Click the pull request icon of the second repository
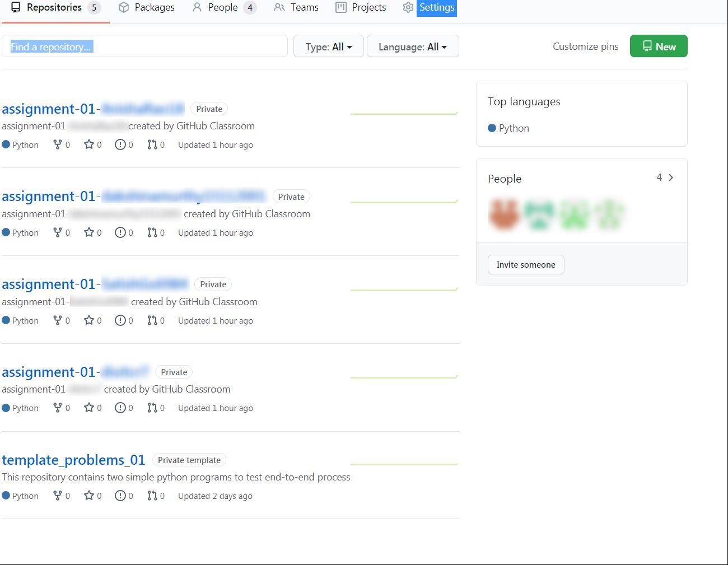 tap(152, 232)
